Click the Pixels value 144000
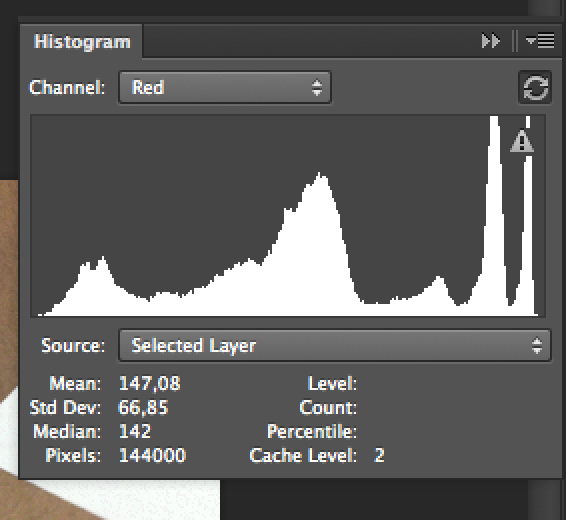Viewport: 566px width, 520px height. (x=152, y=455)
